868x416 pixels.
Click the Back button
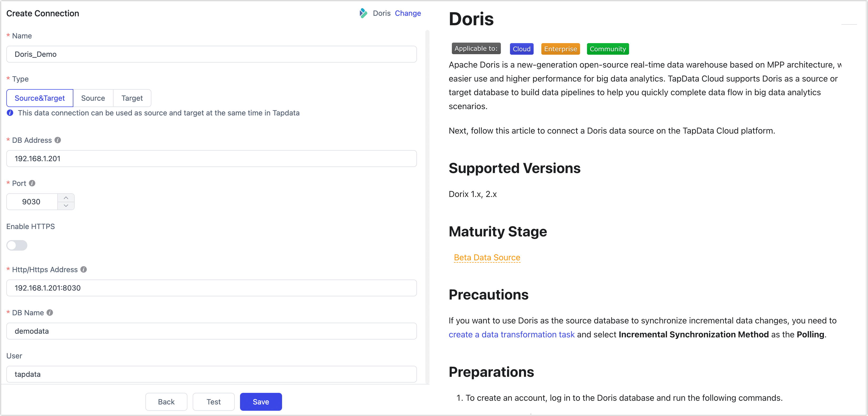tap(166, 402)
